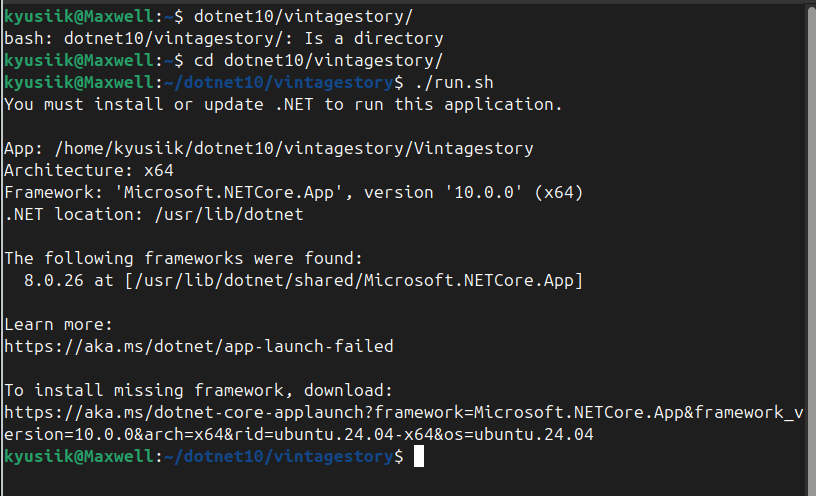Click the '.NET location: /usr/lib/dotnet' line
Viewport: 816px width, 496px height.
click(x=154, y=214)
